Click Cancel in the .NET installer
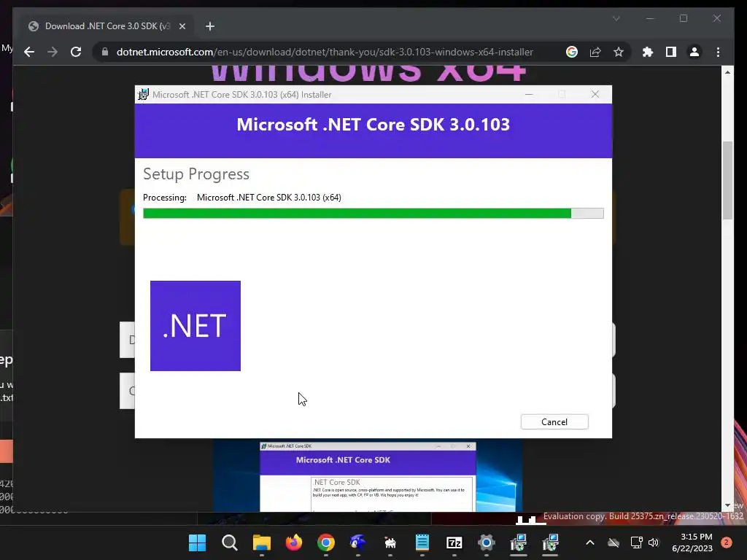The width and height of the screenshot is (747, 560). pyautogui.click(x=554, y=422)
